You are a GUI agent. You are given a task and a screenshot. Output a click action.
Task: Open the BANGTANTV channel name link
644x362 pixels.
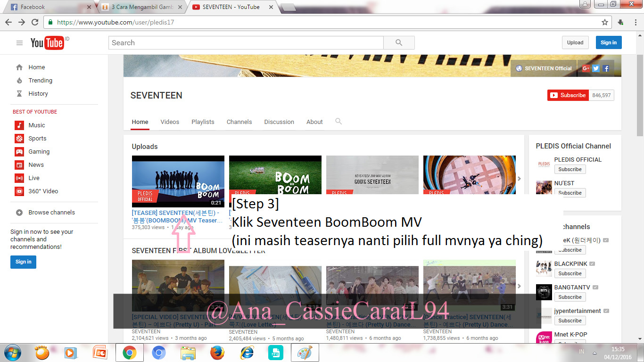tap(572, 288)
